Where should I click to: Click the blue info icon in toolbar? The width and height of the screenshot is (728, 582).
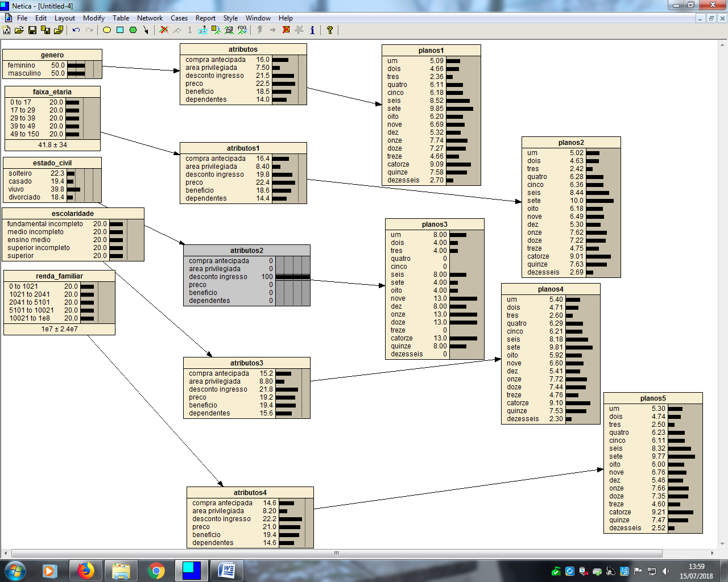(312, 30)
